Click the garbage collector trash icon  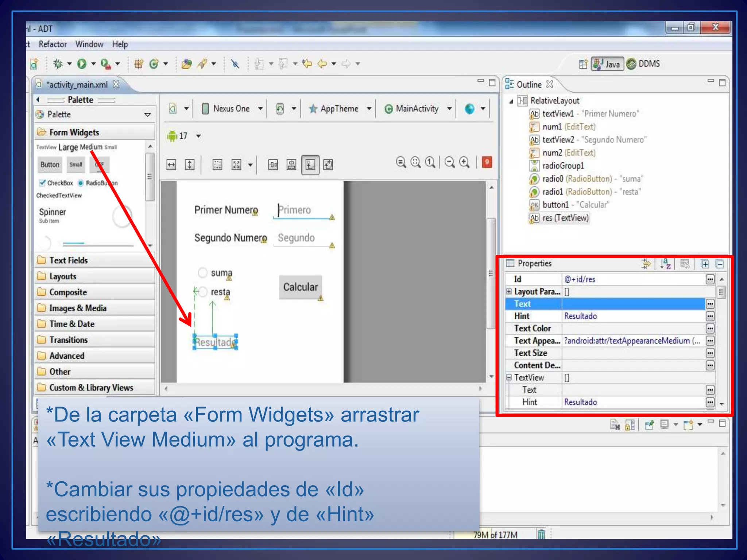(541, 534)
